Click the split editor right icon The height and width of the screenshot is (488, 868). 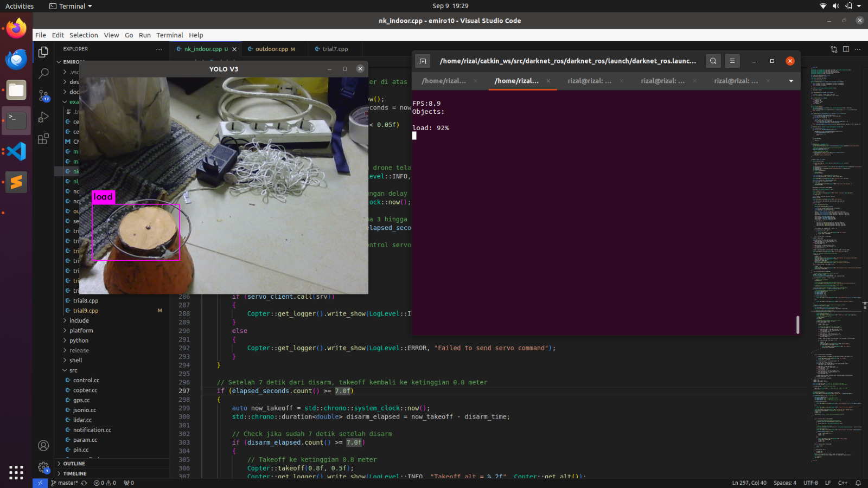tap(846, 49)
